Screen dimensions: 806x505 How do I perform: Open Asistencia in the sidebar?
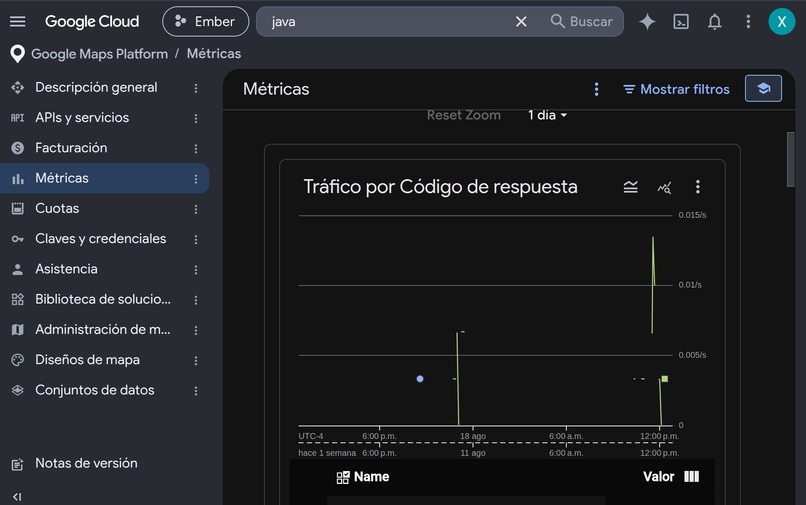tap(66, 269)
